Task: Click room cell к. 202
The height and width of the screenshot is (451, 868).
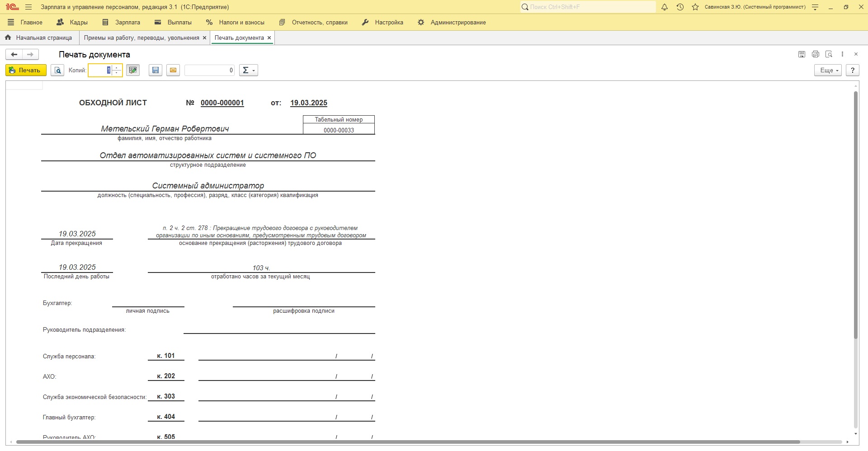Action: (166, 376)
